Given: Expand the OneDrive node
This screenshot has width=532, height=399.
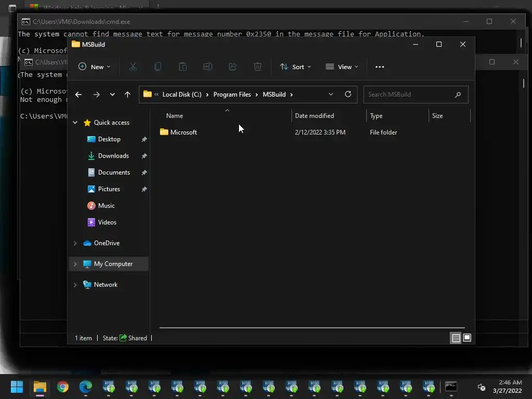Looking at the screenshot, I should click(75, 243).
